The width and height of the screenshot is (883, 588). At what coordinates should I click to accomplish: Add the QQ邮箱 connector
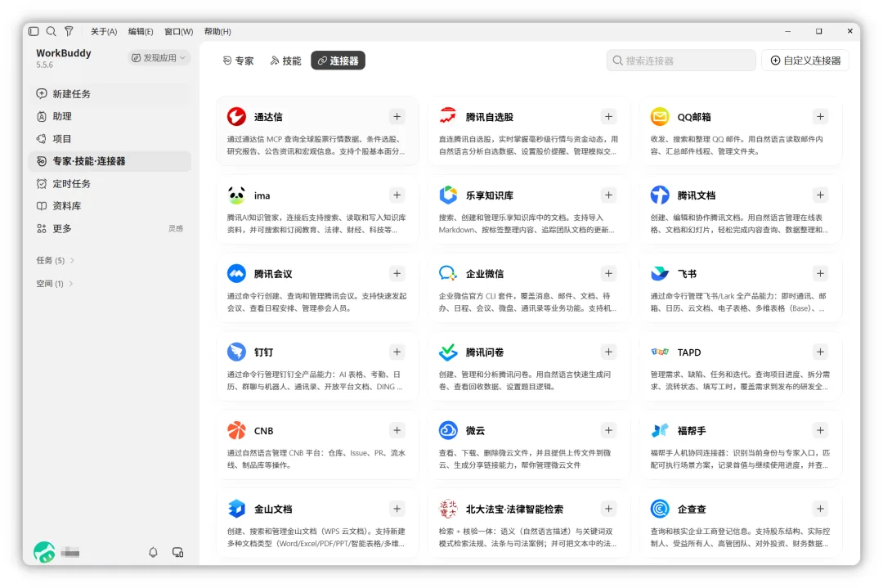pos(821,117)
